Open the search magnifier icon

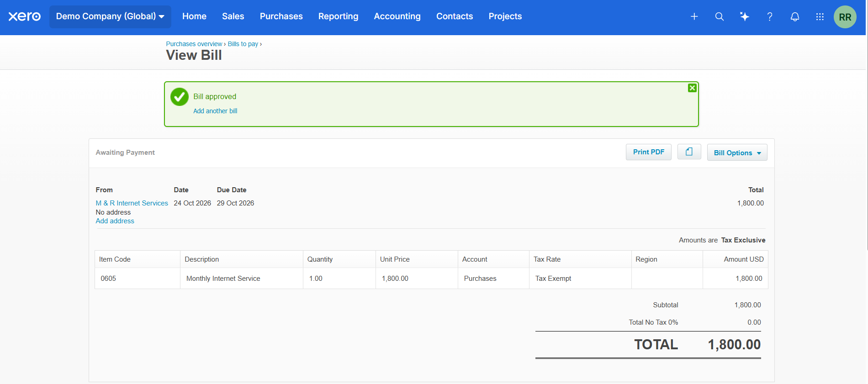pyautogui.click(x=719, y=16)
